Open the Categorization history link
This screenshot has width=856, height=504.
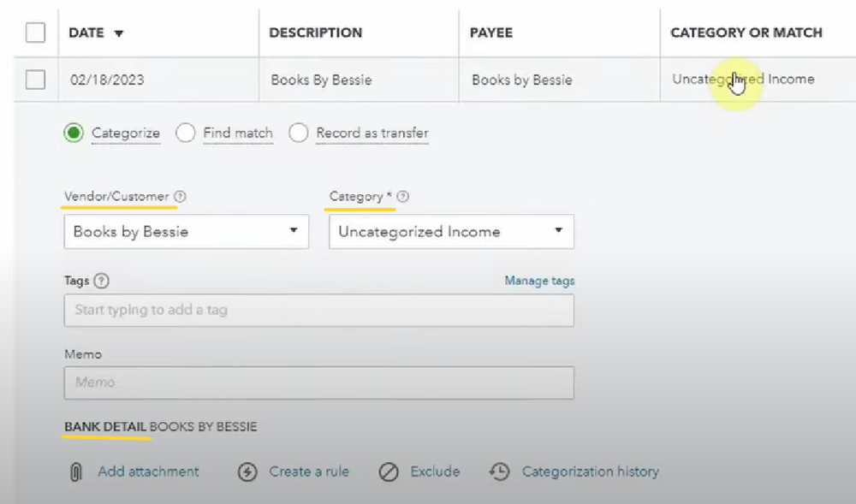(591, 471)
